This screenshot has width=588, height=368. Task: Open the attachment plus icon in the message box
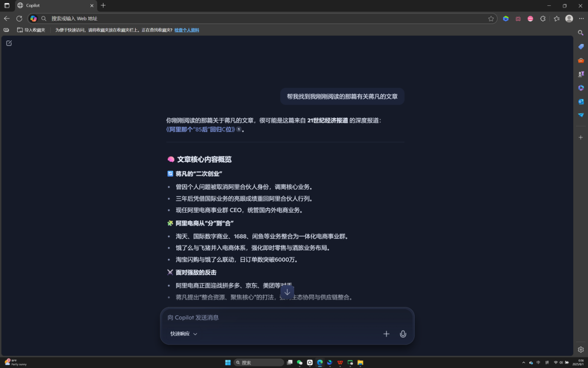[386, 334]
